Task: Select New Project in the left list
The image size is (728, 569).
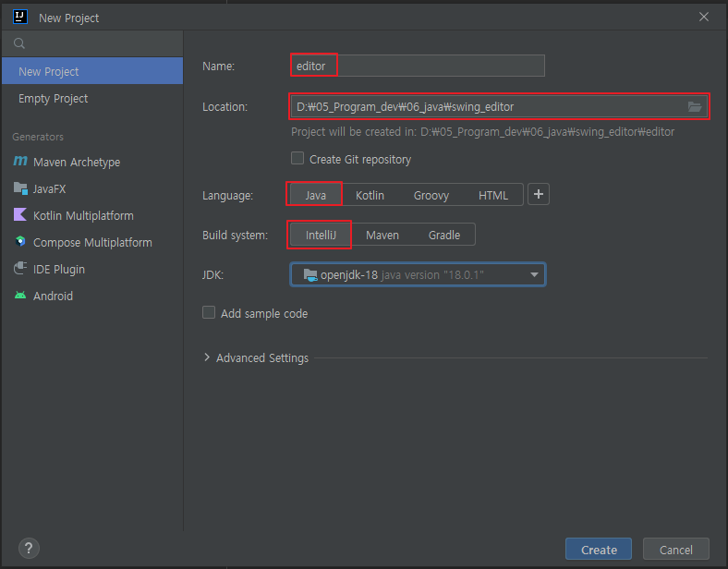Action: point(92,71)
